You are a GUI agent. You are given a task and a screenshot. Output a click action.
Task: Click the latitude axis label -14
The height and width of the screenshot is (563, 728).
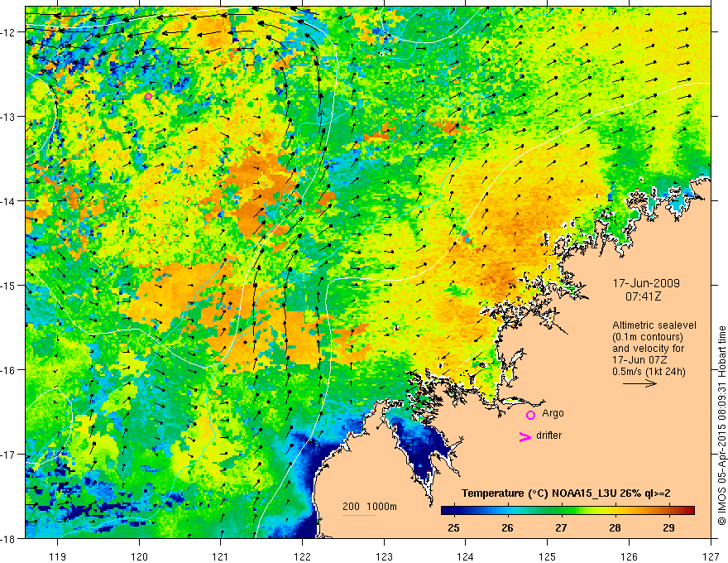pos(8,201)
